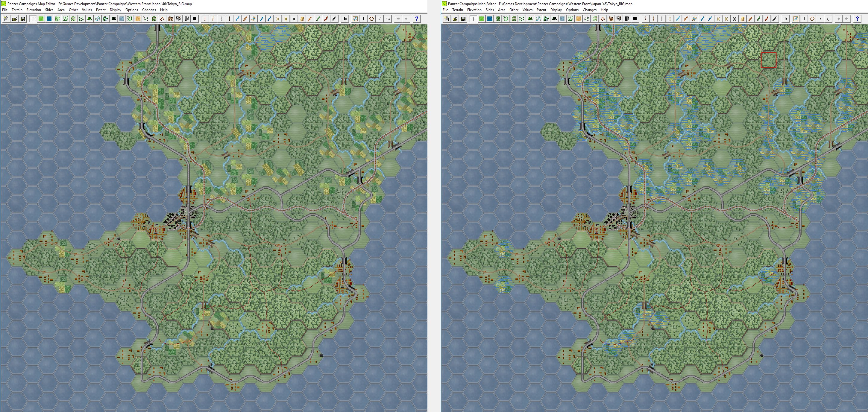Click the New map icon in right window
Image resolution: width=868 pixels, height=412 pixels.
click(x=447, y=19)
